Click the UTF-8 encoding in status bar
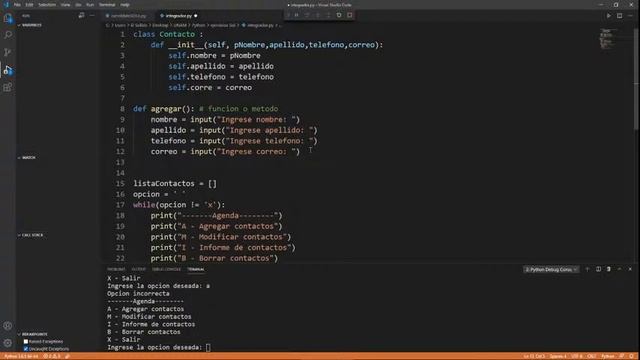This screenshot has height=360, width=640. [577, 356]
